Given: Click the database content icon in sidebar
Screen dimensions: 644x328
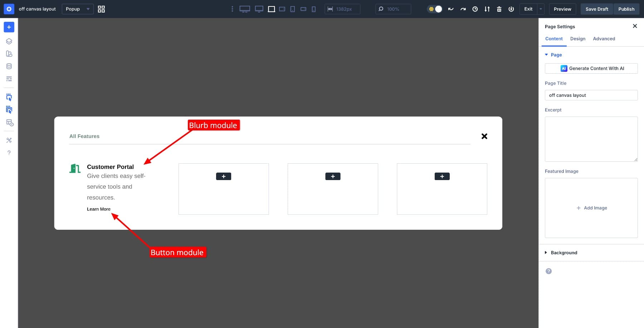Looking at the screenshot, I should pyautogui.click(x=9, y=66).
